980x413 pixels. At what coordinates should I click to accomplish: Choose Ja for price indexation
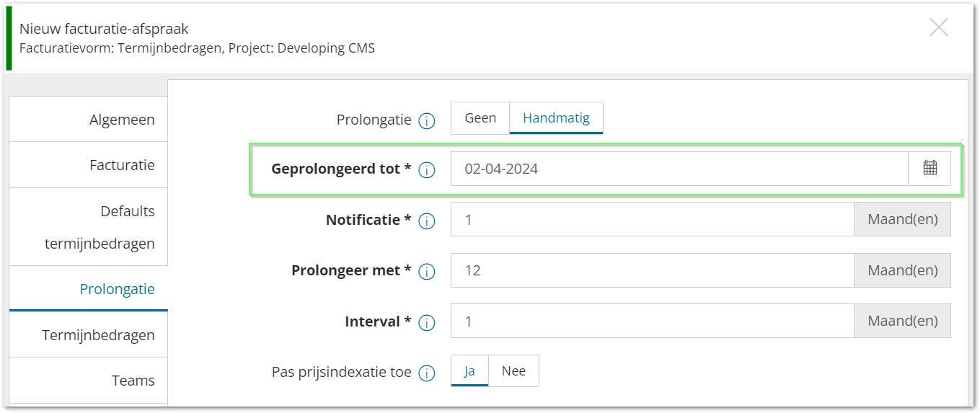click(469, 371)
